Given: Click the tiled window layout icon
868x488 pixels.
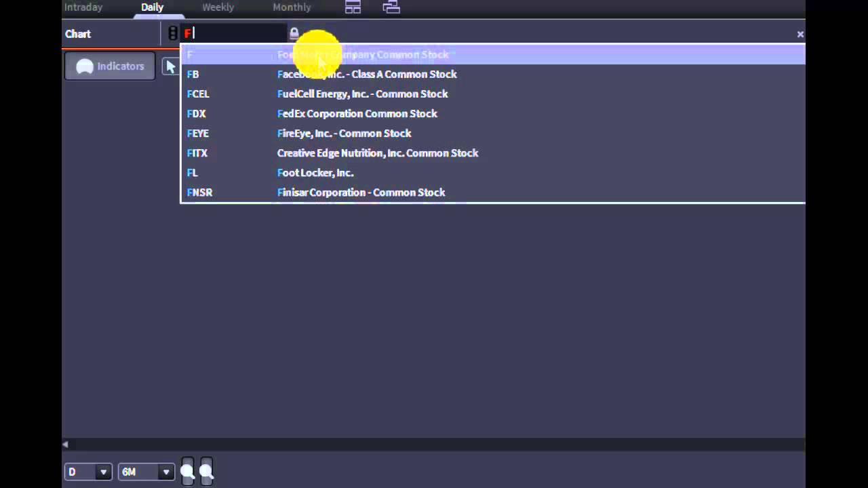Looking at the screenshot, I should [x=353, y=7].
